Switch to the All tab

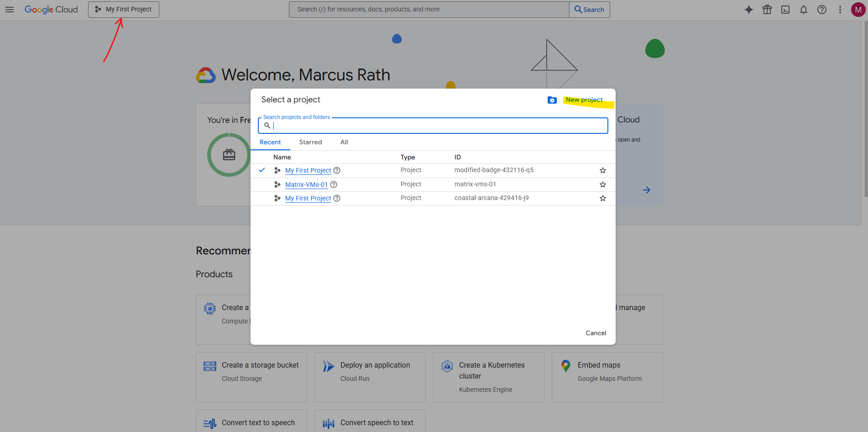point(344,142)
